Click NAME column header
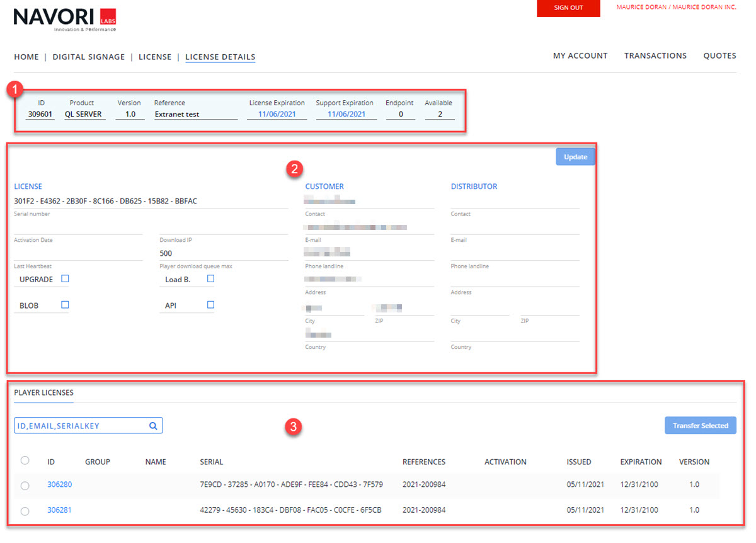Image resolution: width=756 pixels, height=543 pixels. click(156, 462)
